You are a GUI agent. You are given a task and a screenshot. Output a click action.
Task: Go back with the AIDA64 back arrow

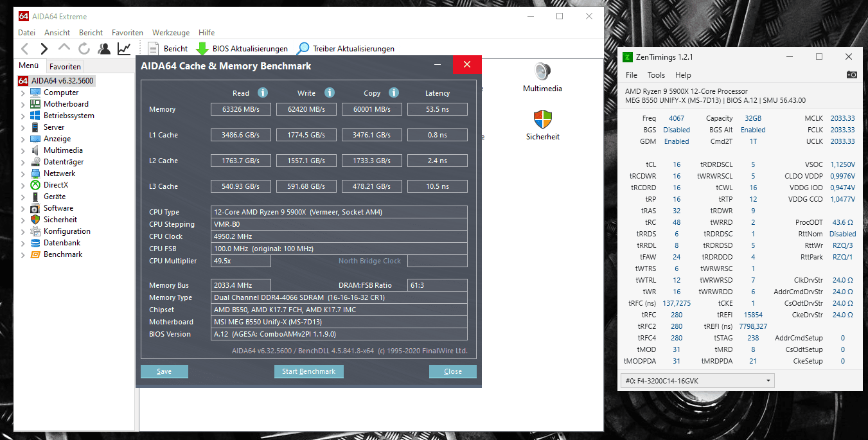25,48
